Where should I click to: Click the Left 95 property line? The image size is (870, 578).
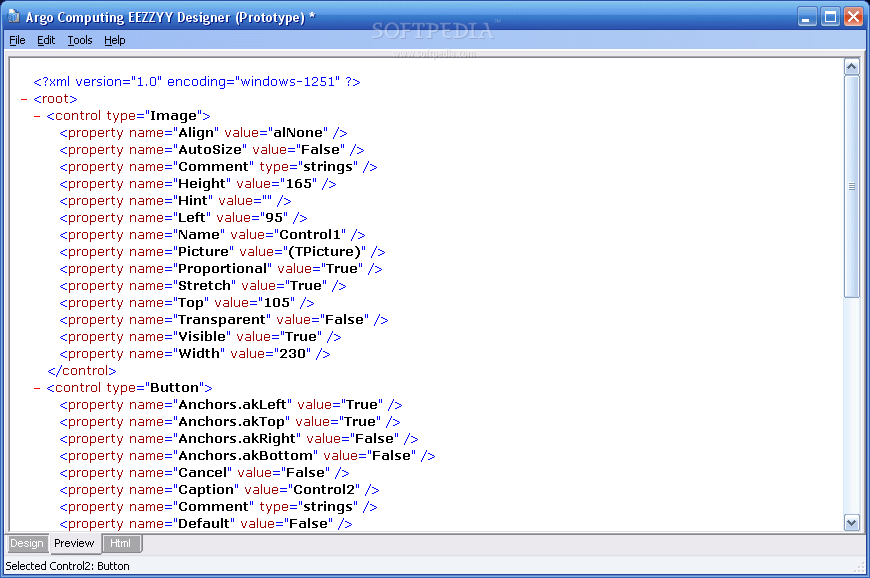point(183,218)
